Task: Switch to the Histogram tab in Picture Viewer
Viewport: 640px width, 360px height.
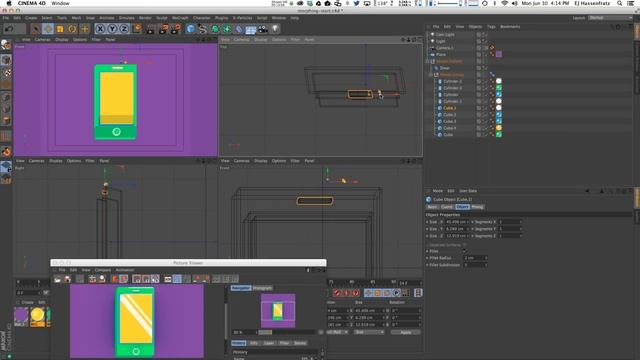Action: pos(262,288)
